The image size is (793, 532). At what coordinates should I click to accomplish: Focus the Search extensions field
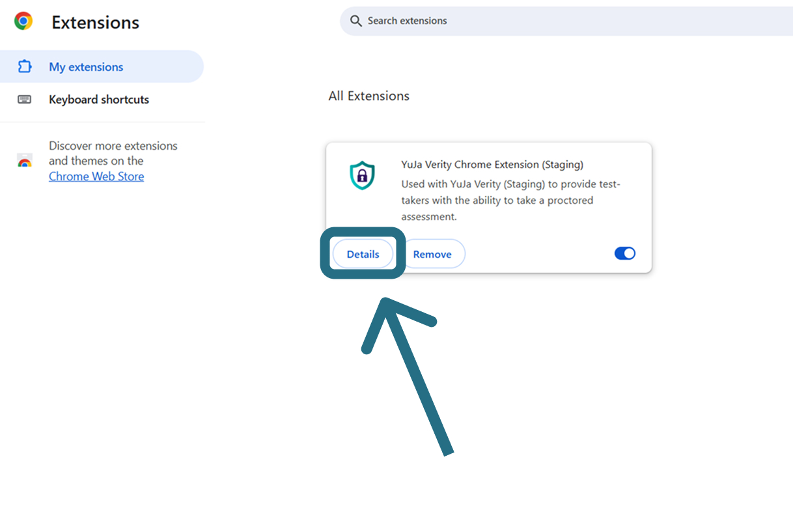click(566, 21)
